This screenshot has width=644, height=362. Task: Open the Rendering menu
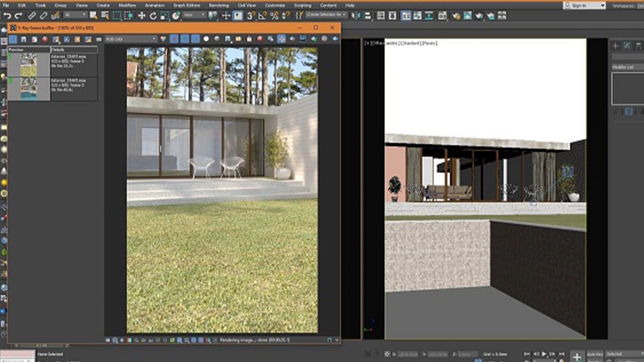pyautogui.click(x=220, y=5)
